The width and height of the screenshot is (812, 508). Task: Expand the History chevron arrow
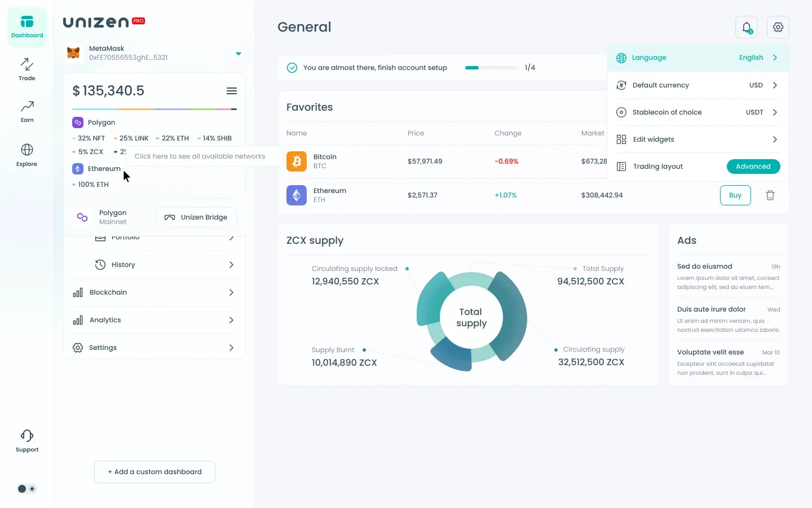pos(231,265)
